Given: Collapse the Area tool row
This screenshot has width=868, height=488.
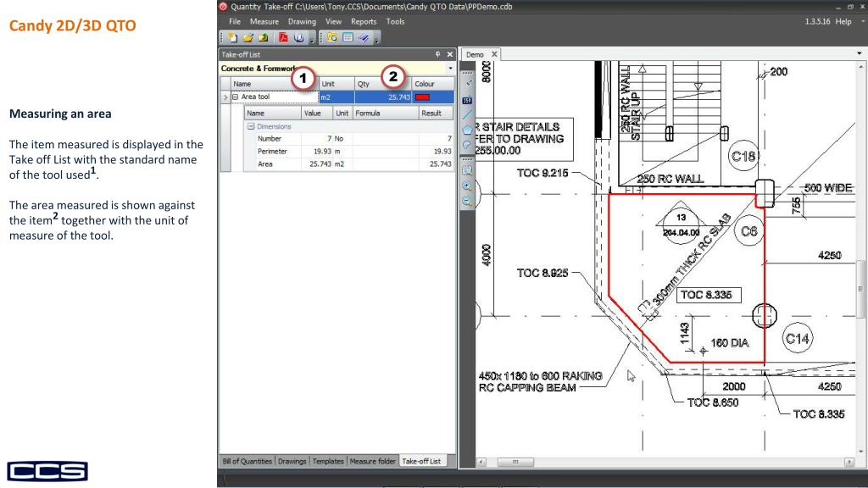Looking at the screenshot, I should (x=236, y=97).
